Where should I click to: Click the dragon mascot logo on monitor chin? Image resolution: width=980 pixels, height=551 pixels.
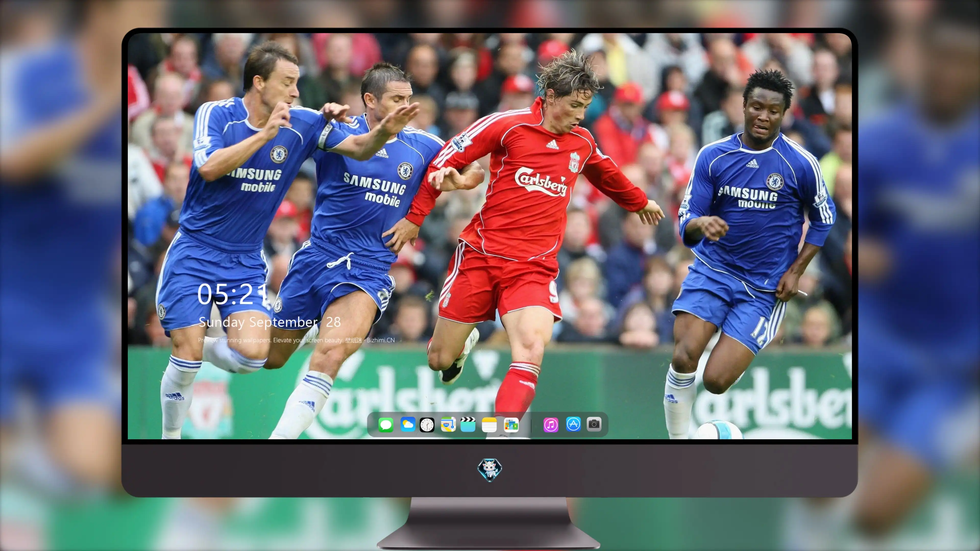pos(490,470)
